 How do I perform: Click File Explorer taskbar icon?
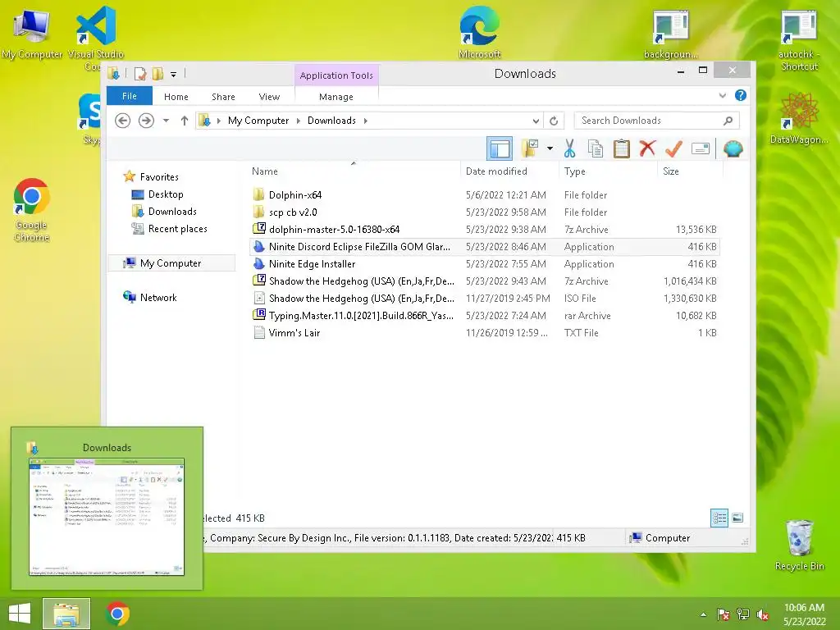click(66, 614)
